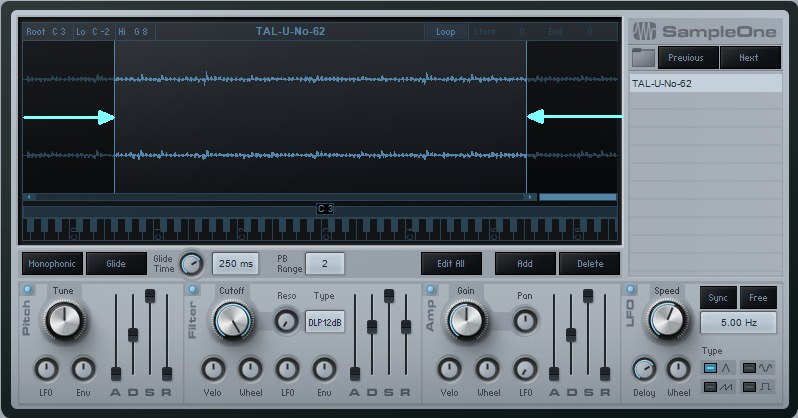This screenshot has width=798, height=418.
Task: Click the Filter Env knob
Action: 325,369
